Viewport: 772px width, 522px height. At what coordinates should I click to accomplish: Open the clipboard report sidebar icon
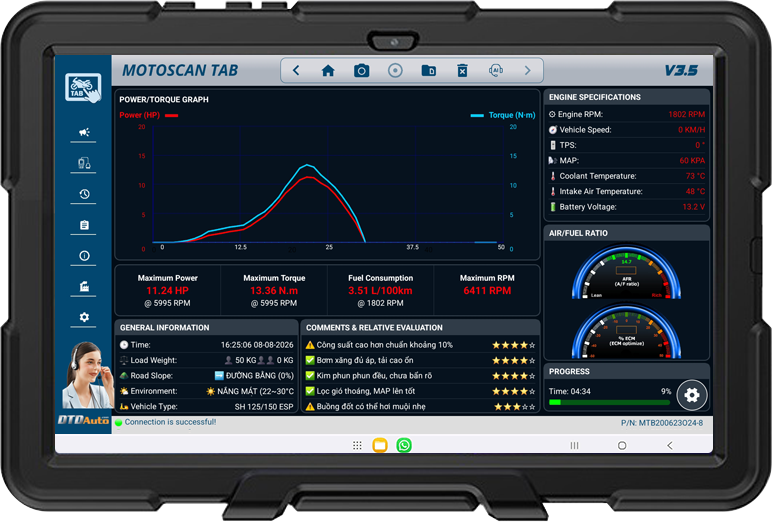pos(84,225)
